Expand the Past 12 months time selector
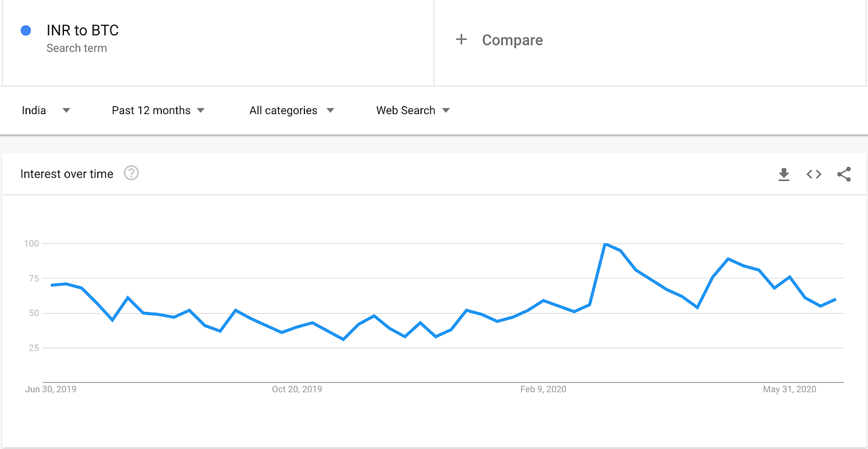 click(x=157, y=110)
